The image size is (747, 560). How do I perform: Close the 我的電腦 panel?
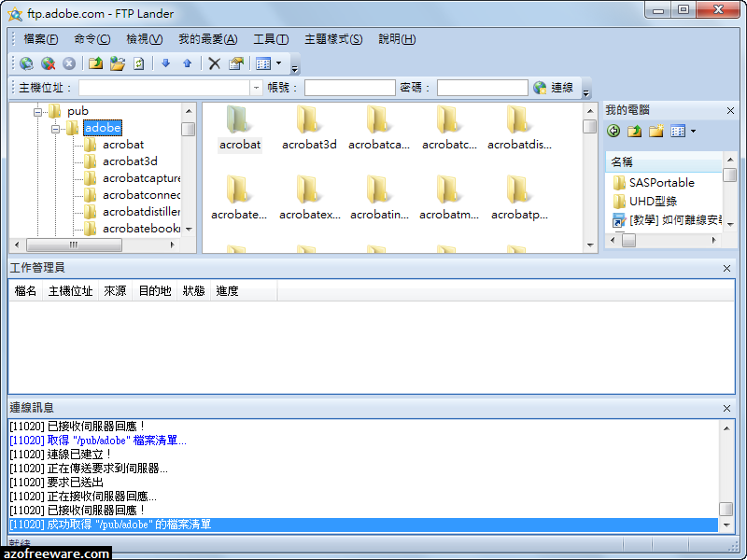pos(730,110)
